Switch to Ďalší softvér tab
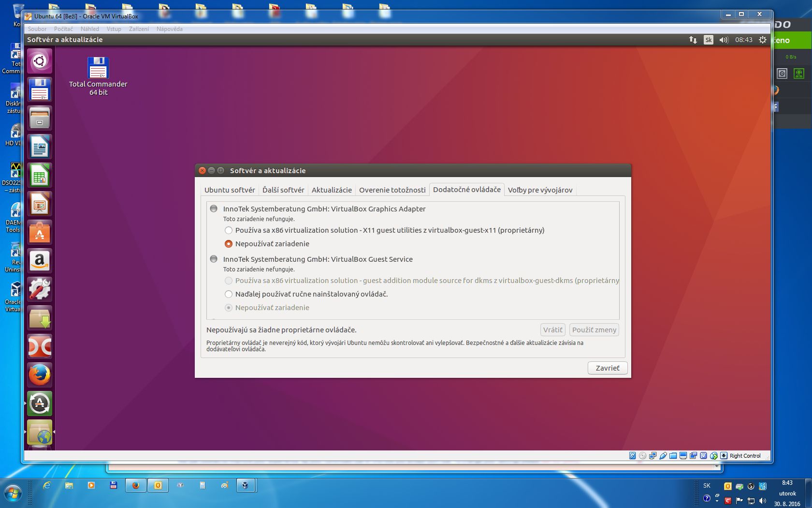 point(283,190)
